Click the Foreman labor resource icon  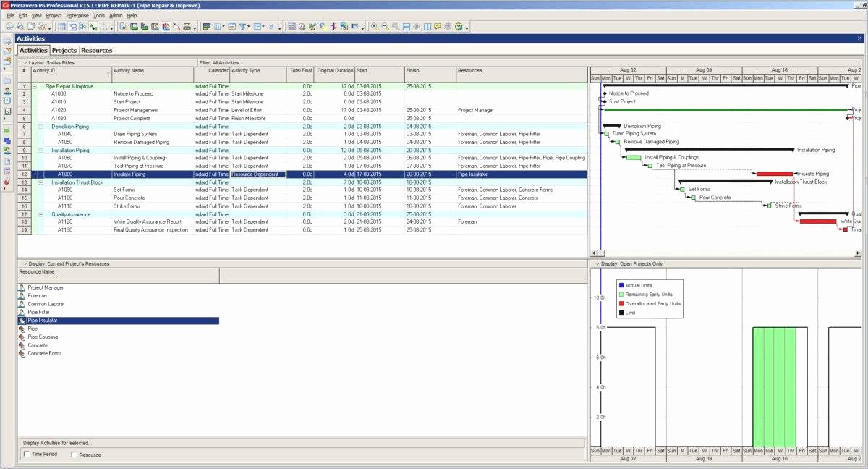[x=22, y=296]
